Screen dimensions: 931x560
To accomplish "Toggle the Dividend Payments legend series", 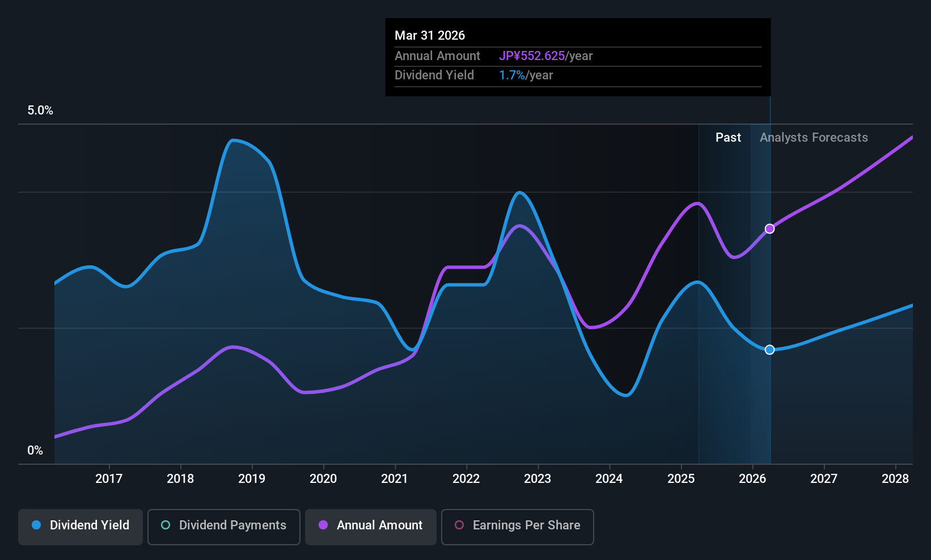I will point(224,527).
